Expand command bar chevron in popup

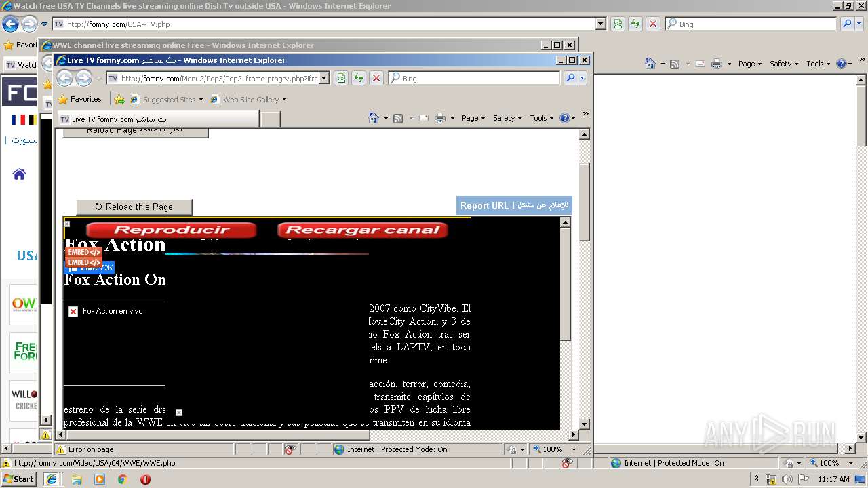tap(585, 114)
